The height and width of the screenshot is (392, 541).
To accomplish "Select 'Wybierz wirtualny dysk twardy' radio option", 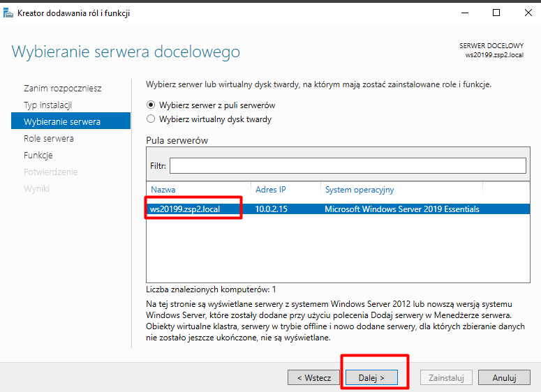I will click(151, 119).
